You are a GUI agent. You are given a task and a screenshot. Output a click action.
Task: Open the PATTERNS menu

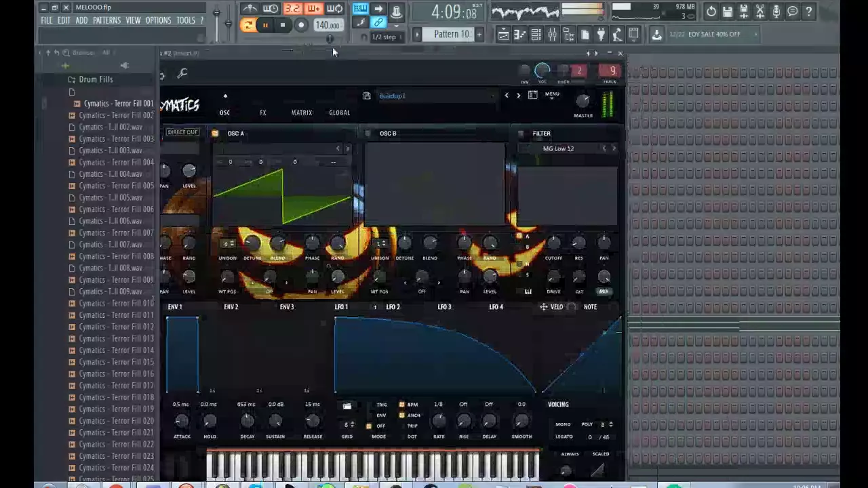[x=106, y=21]
